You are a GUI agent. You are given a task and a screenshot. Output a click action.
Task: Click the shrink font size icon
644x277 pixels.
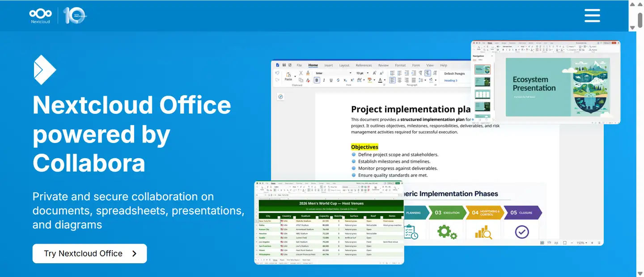pos(381,73)
